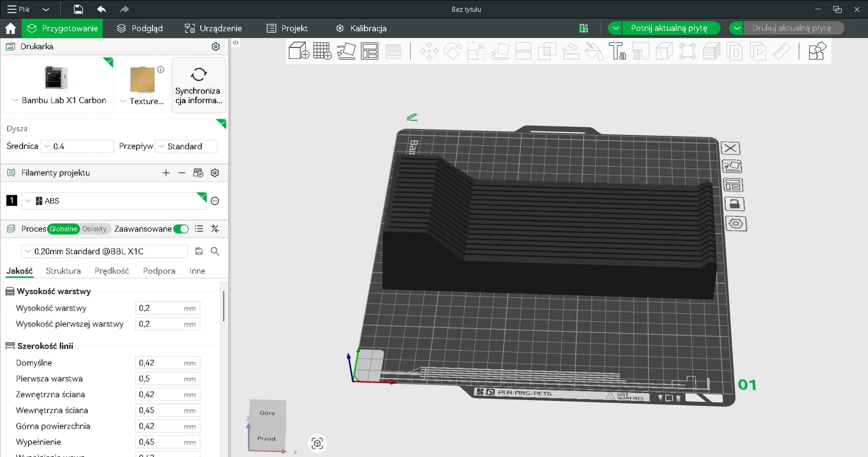Switch process scope to Obiekty
868x457 pixels.
pos(95,229)
